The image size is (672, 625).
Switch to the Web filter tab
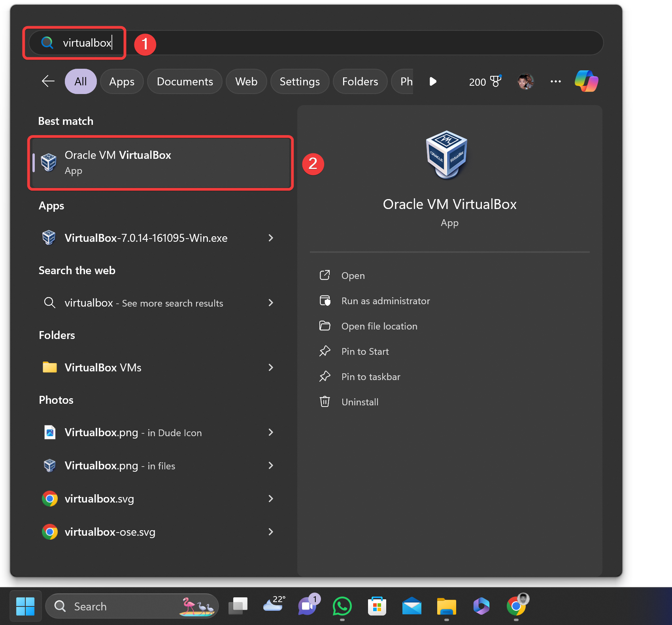(246, 81)
